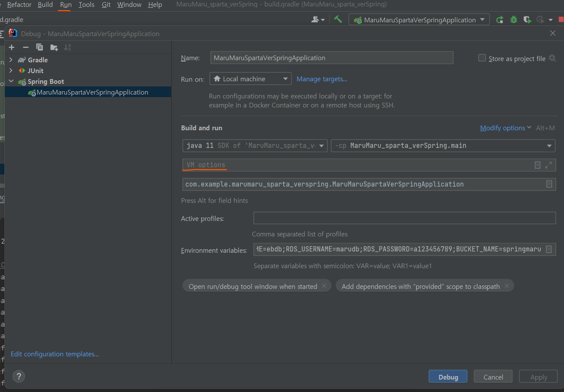Toggle Store as project file checkbox
This screenshot has width=564, height=392.
pos(482,58)
